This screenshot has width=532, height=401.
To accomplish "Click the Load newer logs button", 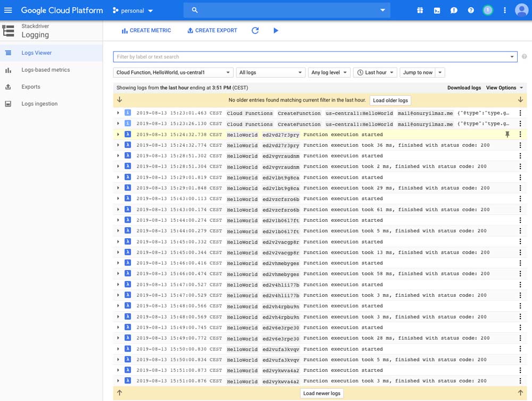I will click(x=322, y=394).
